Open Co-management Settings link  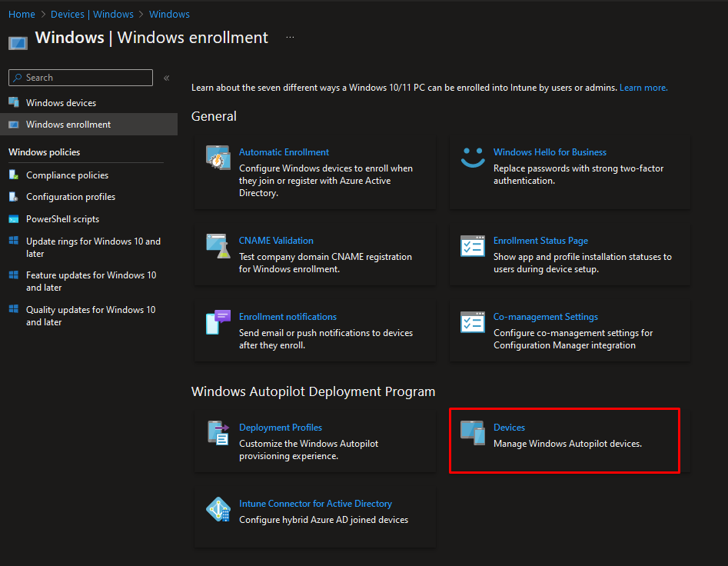(546, 317)
